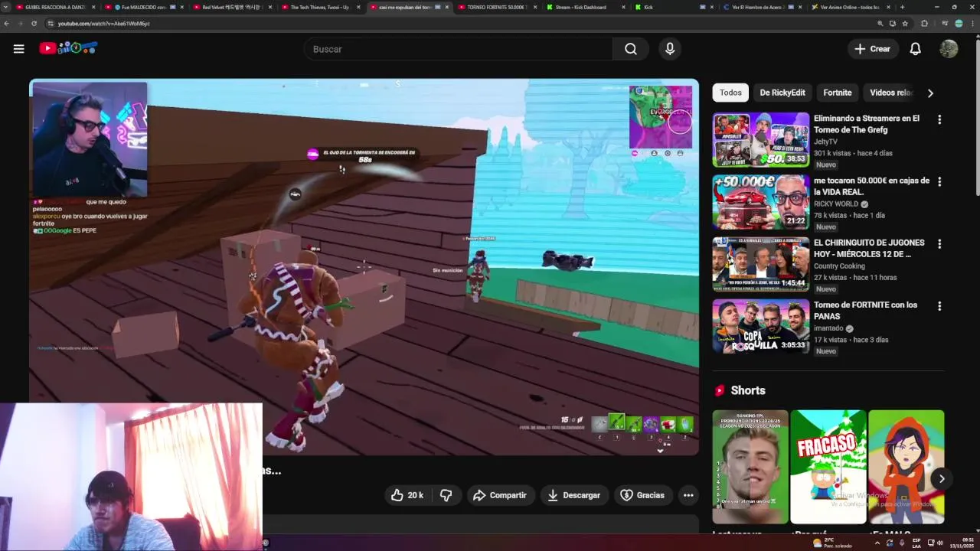Viewport: 980px width, 551px height.
Task: Open options for El Chiringuito de Jugones video
Action: point(939,243)
